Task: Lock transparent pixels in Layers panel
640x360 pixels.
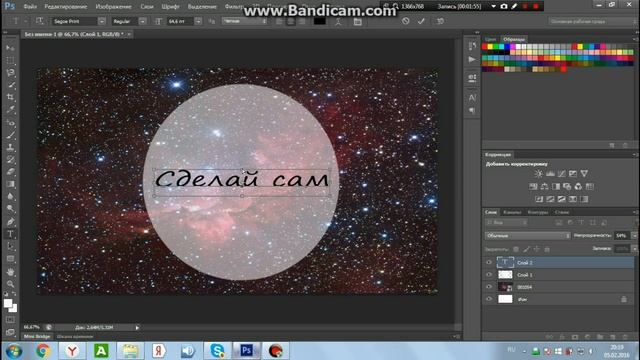Action: click(516, 249)
